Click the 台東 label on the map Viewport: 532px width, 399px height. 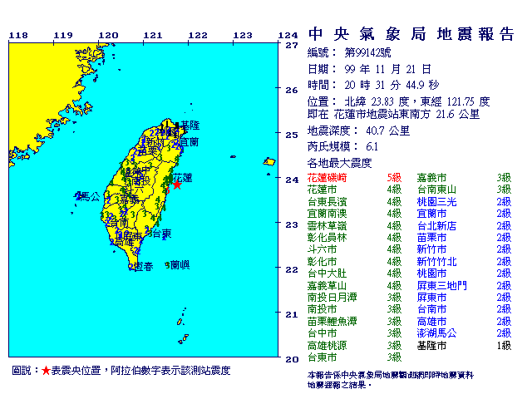162,234
